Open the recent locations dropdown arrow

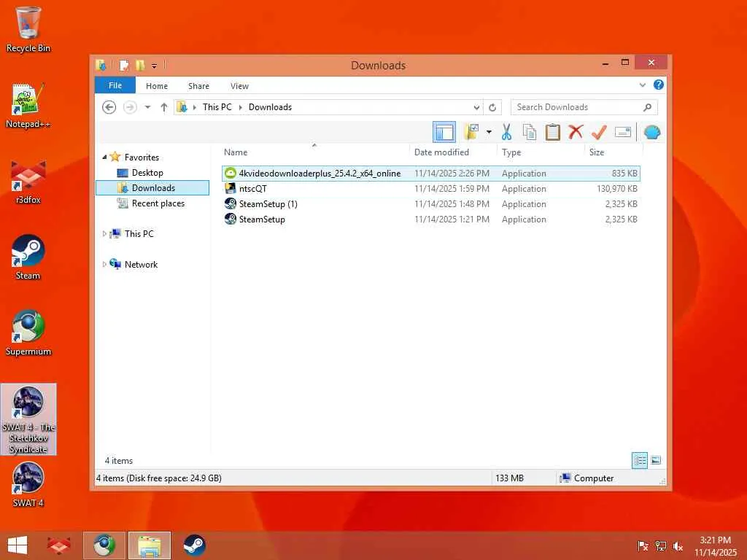pyautogui.click(x=147, y=107)
